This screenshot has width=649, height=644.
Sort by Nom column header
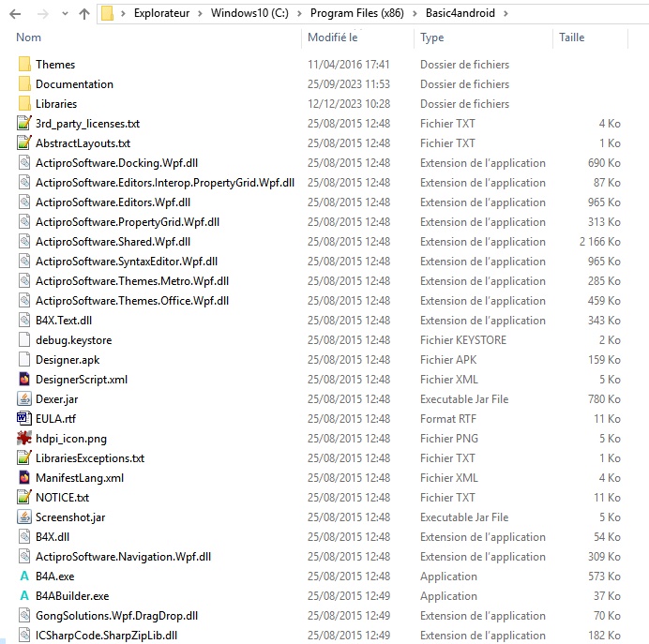[x=28, y=37]
